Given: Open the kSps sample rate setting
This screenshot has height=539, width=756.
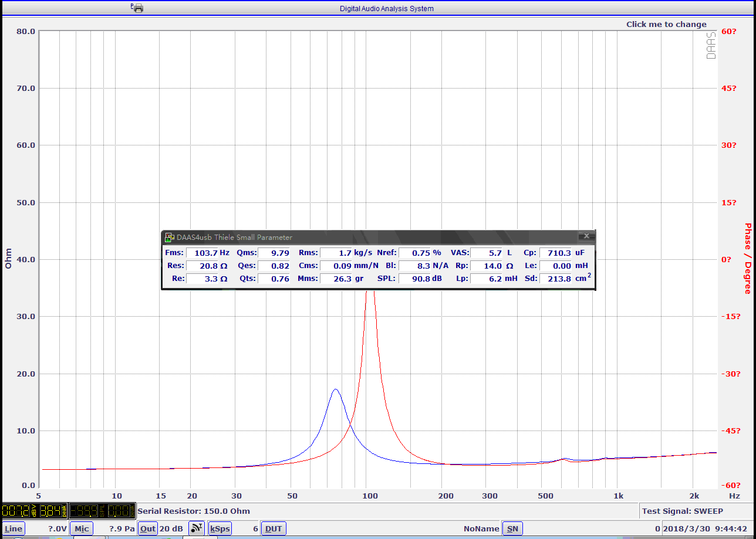Looking at the screenshot, I should click(x=220, y=528).
